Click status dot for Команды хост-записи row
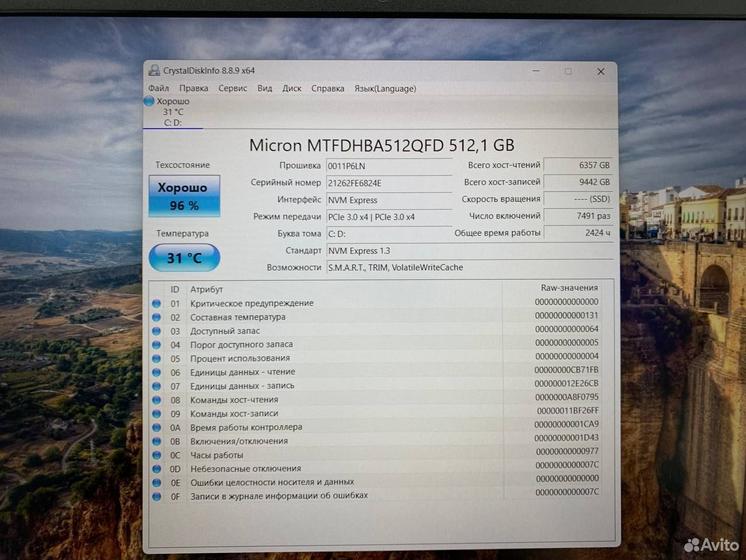The height and width of the screenshot is (560, 746). [x=156, y=413]
